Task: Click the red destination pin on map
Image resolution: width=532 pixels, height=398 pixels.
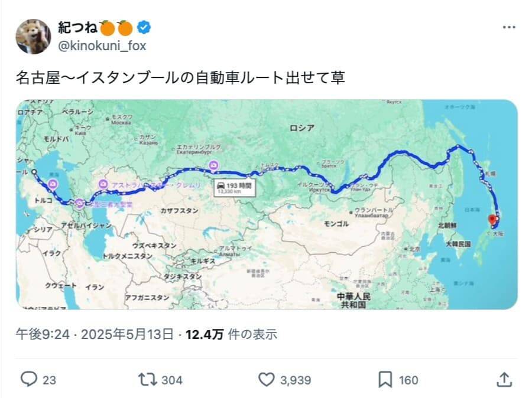Action: tap(492, 221)
